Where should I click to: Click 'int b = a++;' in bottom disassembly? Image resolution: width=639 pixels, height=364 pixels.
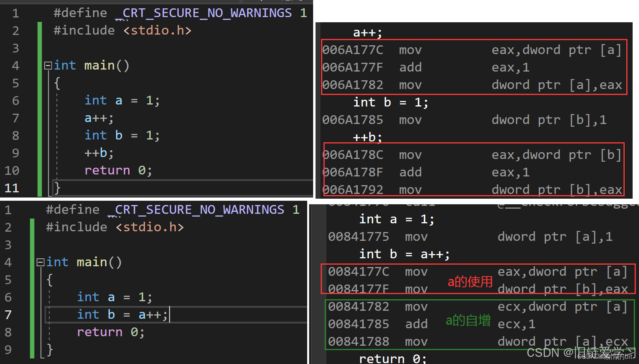[404, 254]
